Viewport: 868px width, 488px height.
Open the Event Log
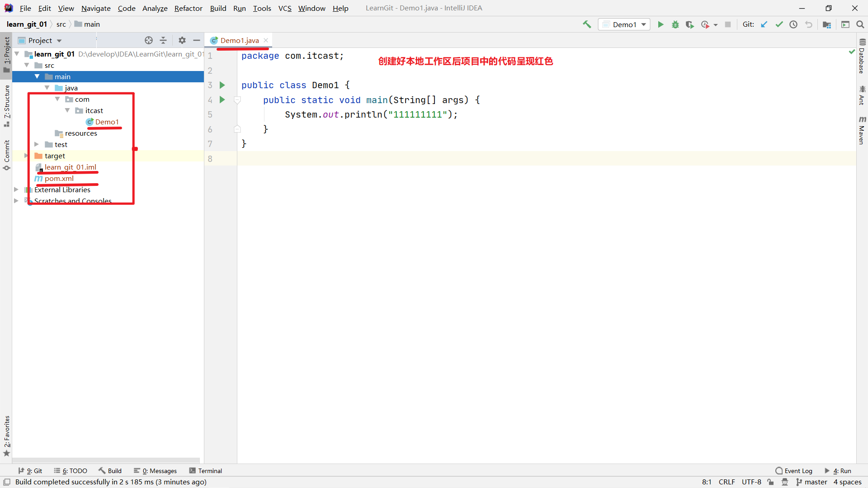pyautogui.click(x=794, y=471)
